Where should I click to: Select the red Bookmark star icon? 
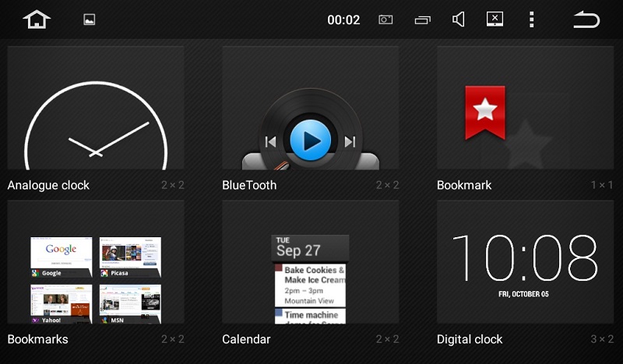tap(485, 112)
